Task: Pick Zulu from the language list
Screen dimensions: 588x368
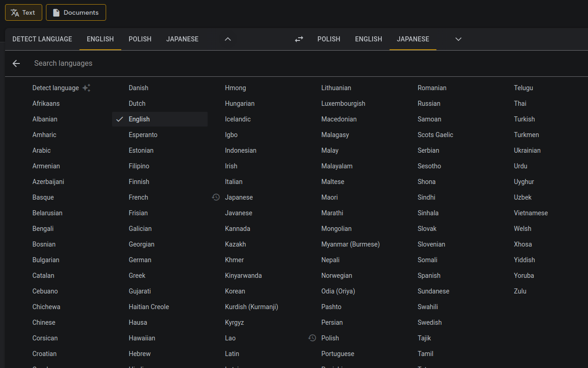Action: coord(520,291)
